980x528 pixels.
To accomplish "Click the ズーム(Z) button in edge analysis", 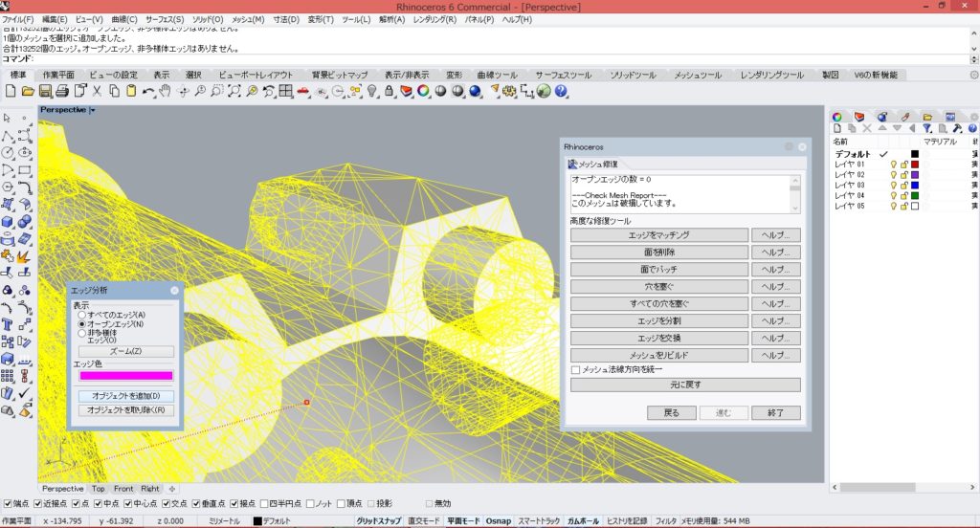I will (125, 351).
